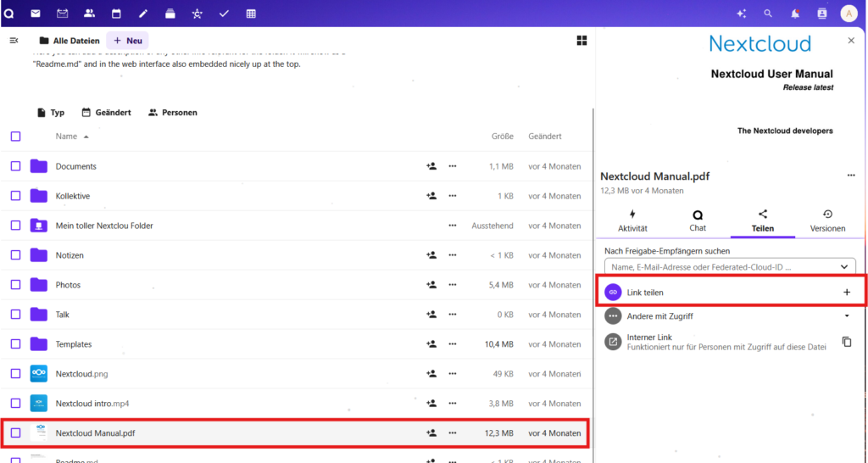Open sidebar three-dot menu beside file title
The image size is (868, 463).
(x=851, y=176)
